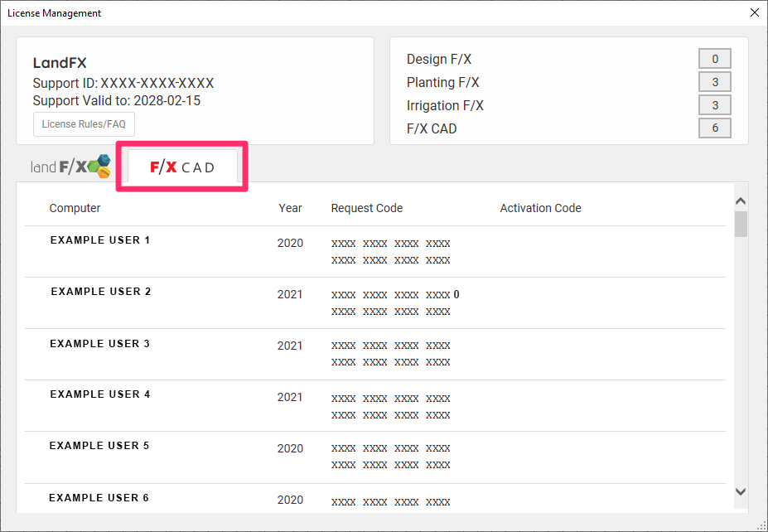
Task: Select the EXAMPLE USER 2 row
Action: coord(375,302)
